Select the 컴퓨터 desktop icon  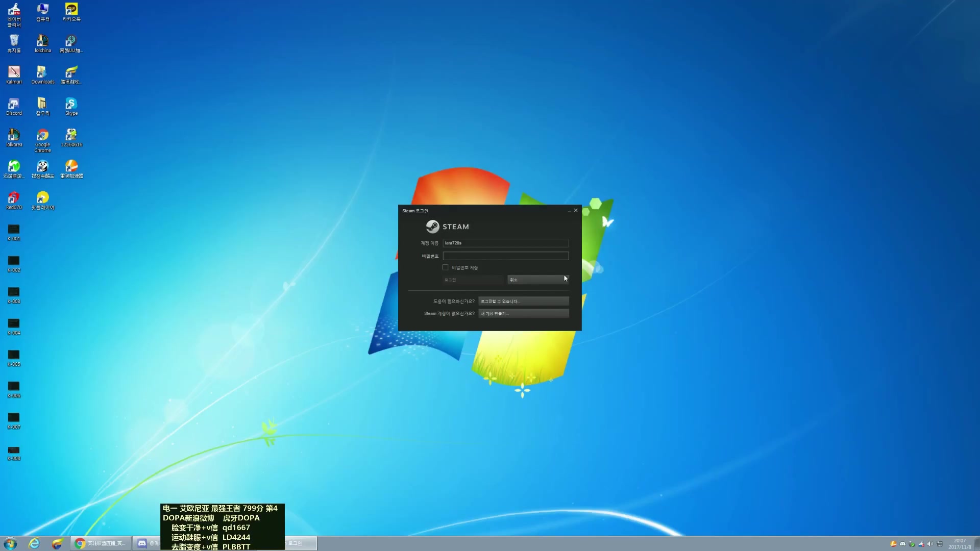coord(43,13)
